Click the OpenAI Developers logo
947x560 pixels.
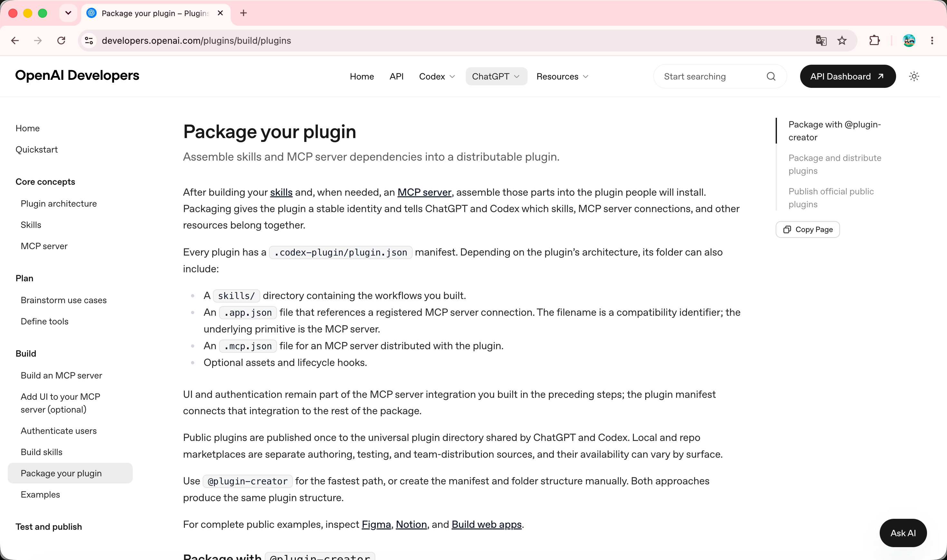(77, 76)
